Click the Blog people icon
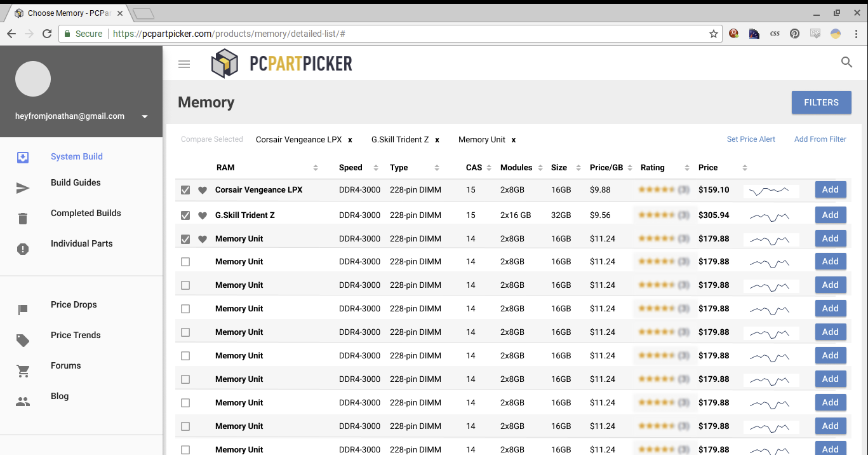The height and width of the screenshot is (455, 868). click(23, 402)
